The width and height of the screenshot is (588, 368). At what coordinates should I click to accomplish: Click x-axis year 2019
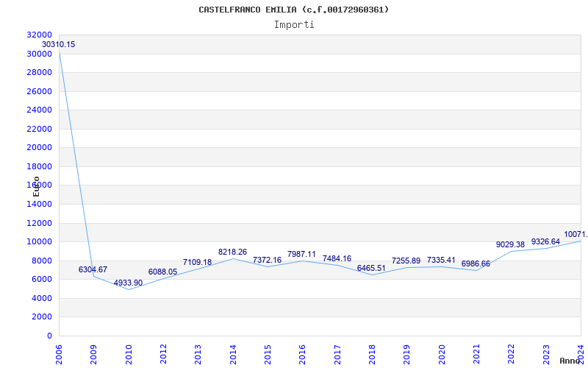pos(407,354)
